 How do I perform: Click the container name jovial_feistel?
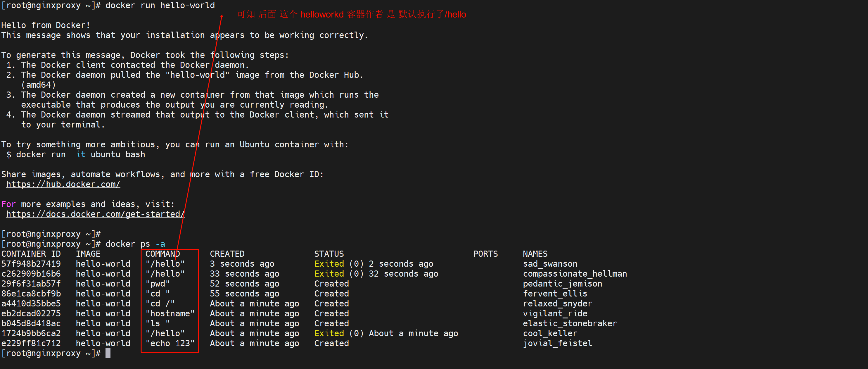click(x=557, y=343)
